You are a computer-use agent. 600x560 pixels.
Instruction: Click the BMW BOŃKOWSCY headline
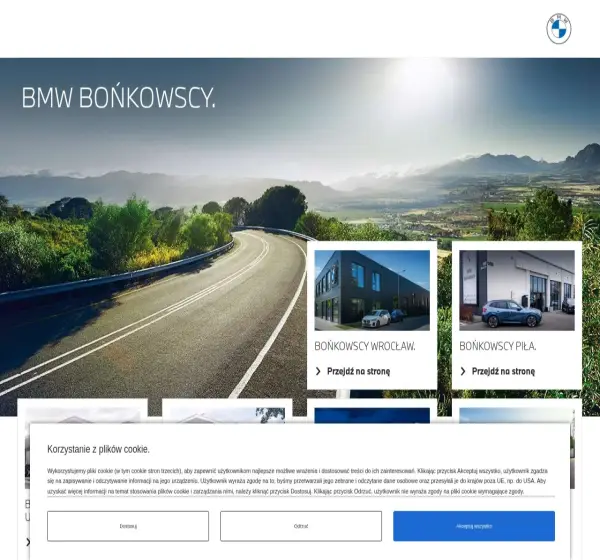click(119, 98)
